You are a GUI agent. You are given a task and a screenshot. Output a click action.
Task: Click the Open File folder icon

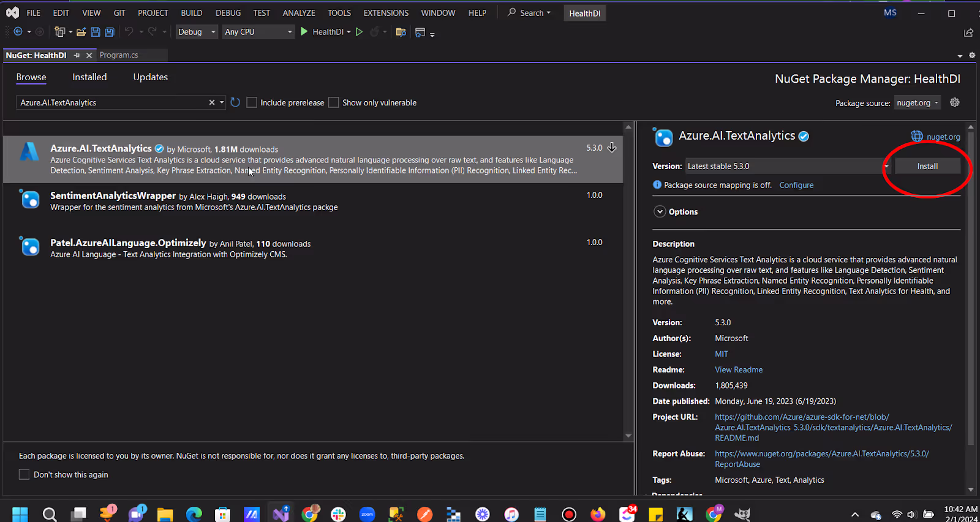(81, 32)
